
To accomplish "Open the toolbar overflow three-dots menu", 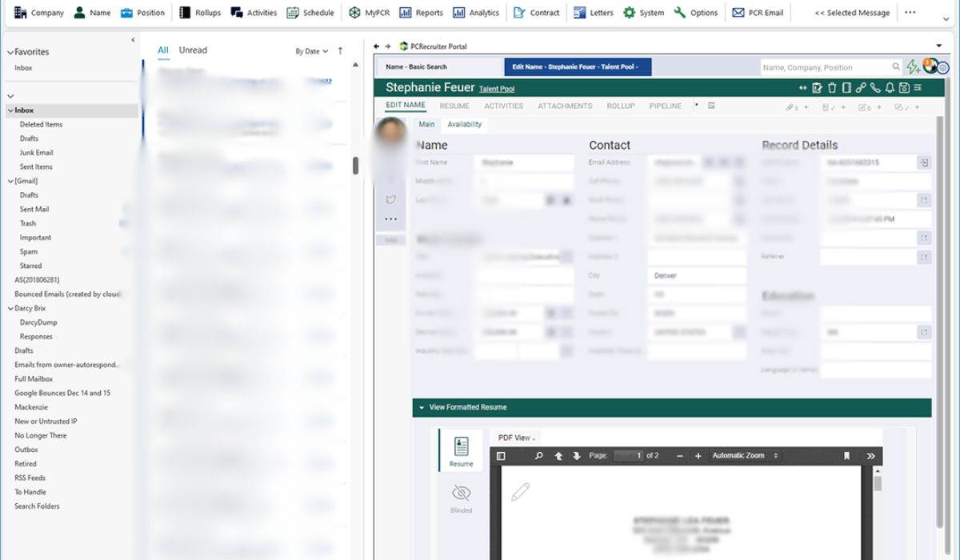I will [910, 13].
